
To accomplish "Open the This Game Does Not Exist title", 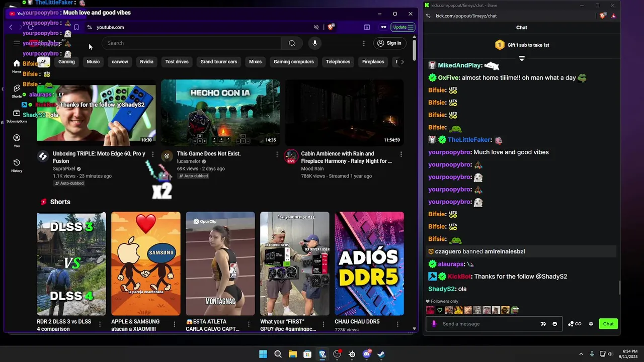I will (209, 154).
